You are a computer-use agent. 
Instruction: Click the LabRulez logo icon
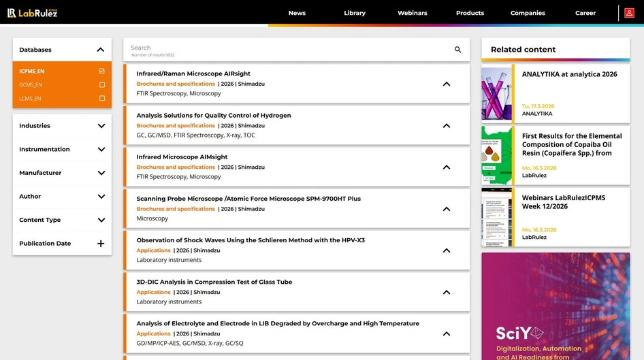coord(12,13)
